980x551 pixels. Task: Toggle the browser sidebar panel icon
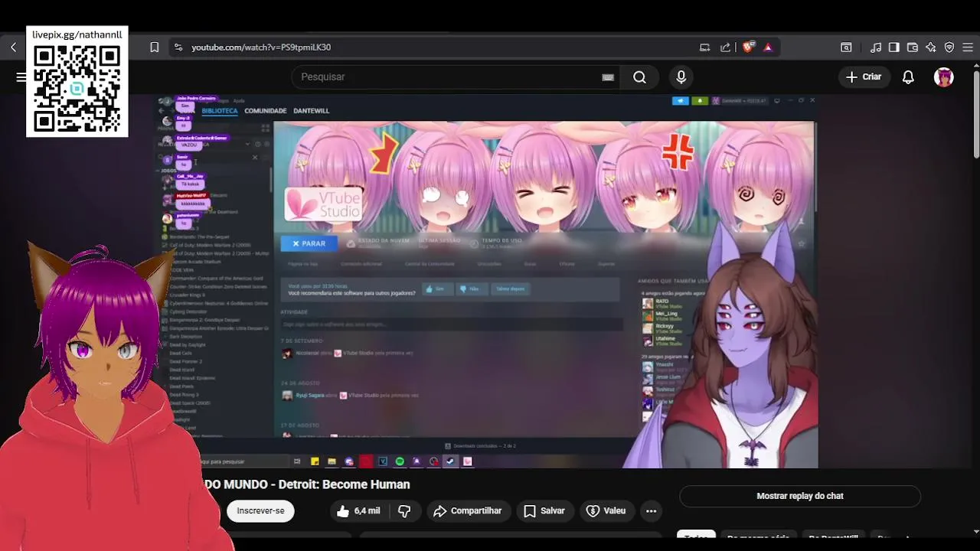coord(893,47)
